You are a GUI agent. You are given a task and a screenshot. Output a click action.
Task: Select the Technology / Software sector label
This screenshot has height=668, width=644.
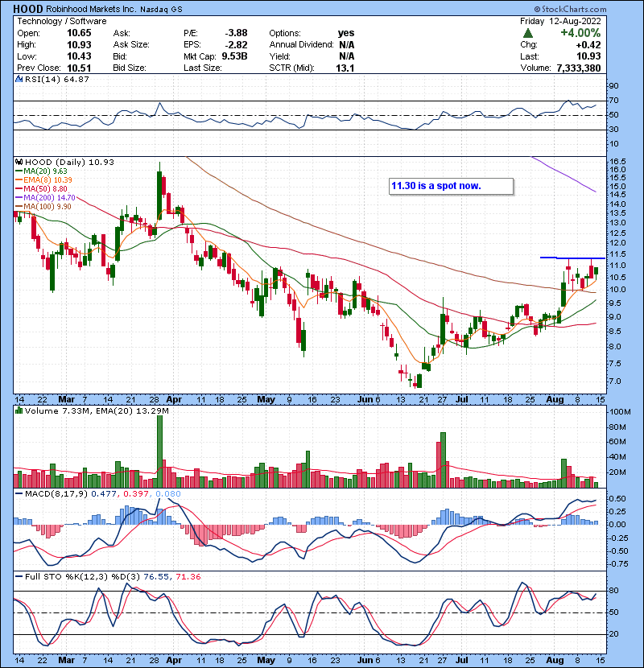pos(62,21)
